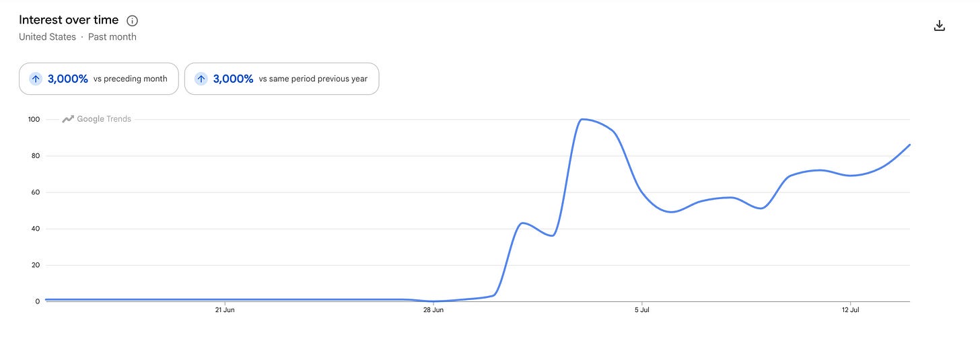Click the Past month time range label
The image size is (980, 337).
point(112,37)
